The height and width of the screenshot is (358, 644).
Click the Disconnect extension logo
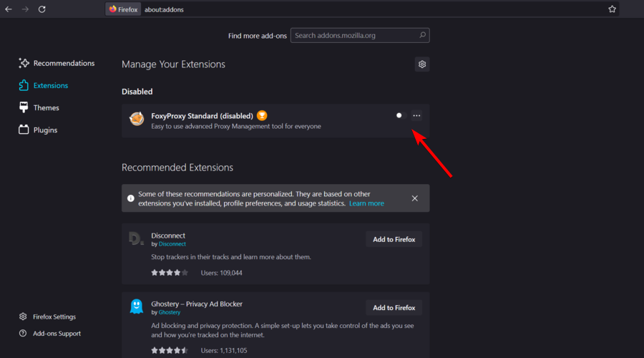tap(136, 238)
